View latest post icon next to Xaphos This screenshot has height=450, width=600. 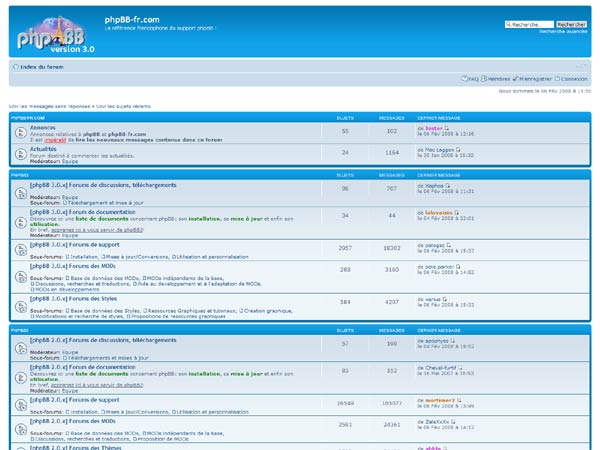(x=448, y=186)
